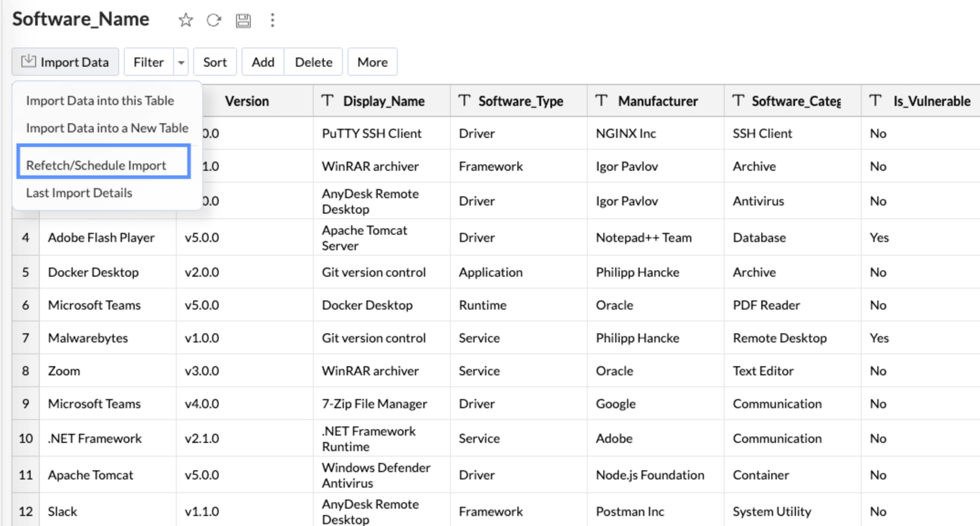Select Refetch/Schedule Import menu item
This screenshot has height=526, width=980.
[96, 165]
